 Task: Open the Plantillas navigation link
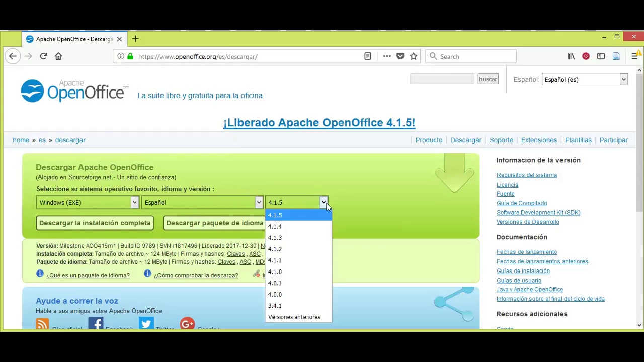(x=578, y=140)
